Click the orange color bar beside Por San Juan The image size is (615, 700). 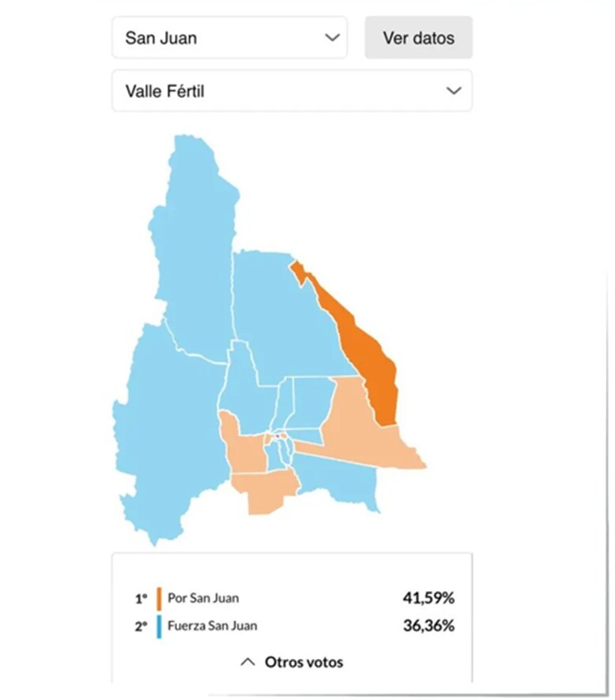(160, 598)
